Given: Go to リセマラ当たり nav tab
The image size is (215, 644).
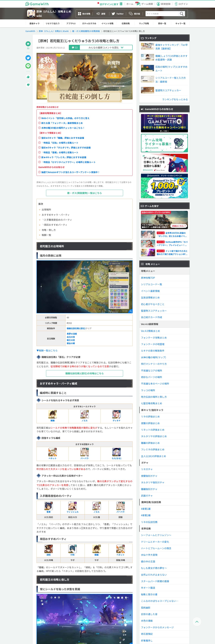Looking at the screenshot, I should pos(53,24).
